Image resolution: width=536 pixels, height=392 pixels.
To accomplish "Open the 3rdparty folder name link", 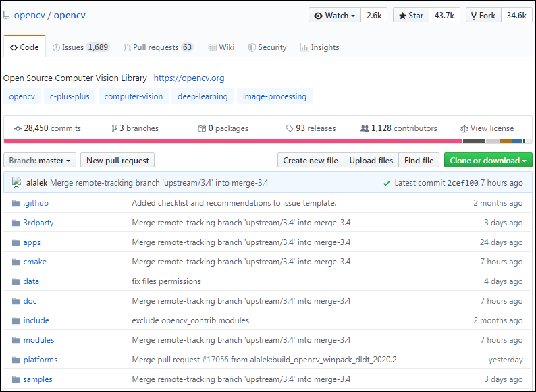I will 38,223.
